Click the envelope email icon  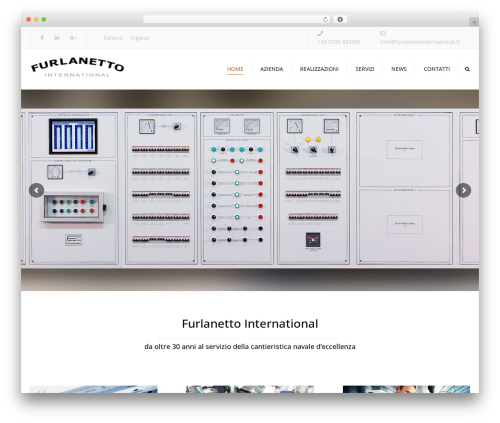coord(383,33)
